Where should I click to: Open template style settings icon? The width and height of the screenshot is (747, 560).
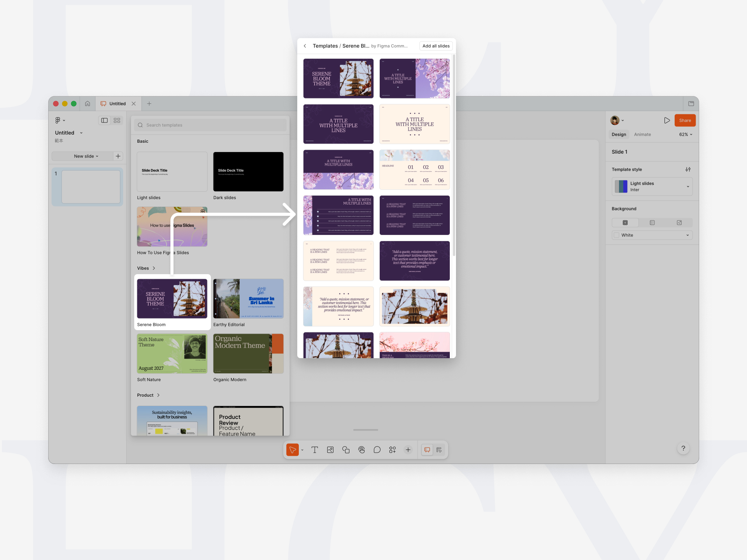[x=688, y=170]
